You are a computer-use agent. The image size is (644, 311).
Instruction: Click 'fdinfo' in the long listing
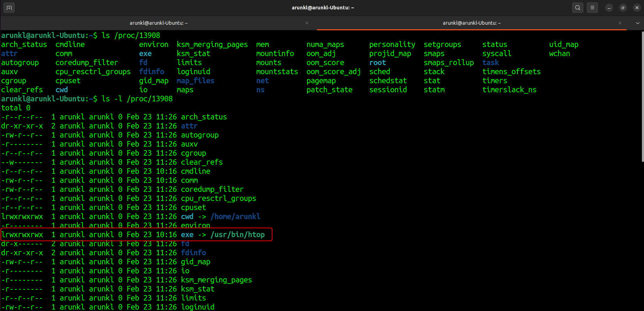[x=194, y=253]
